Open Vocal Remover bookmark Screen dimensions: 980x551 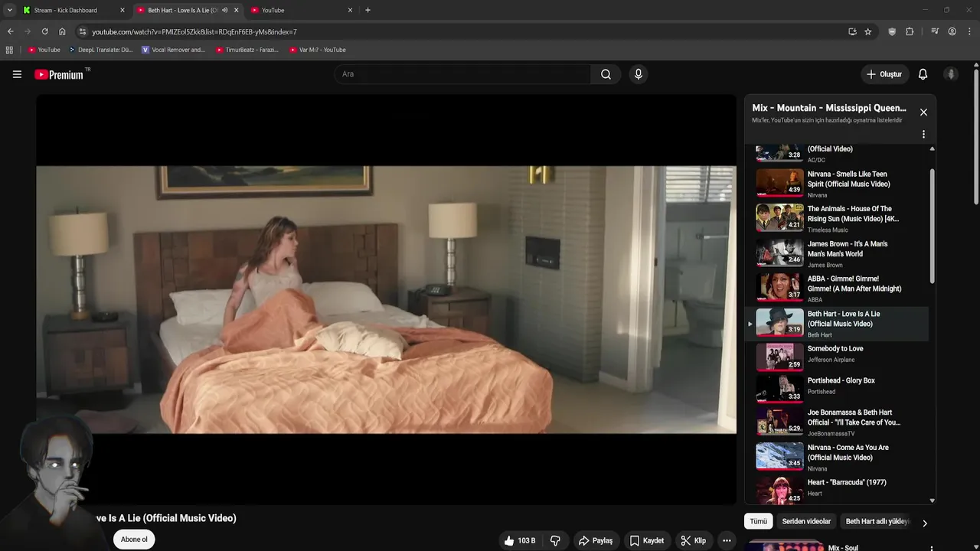click(x=174, y=50)
